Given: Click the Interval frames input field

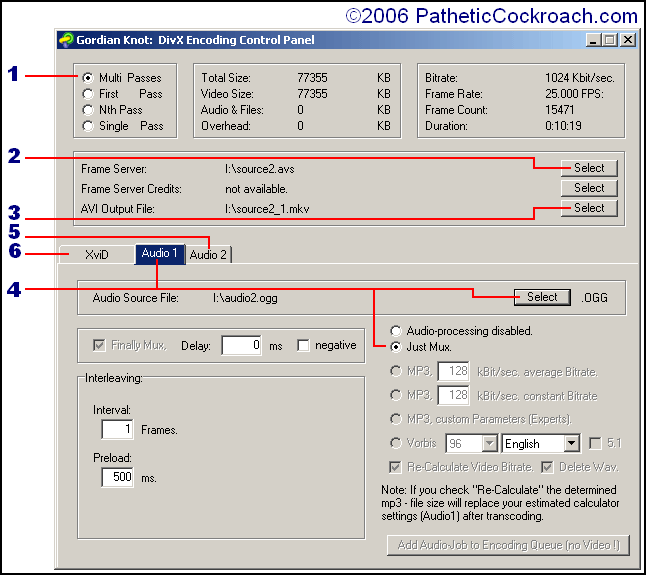Looking at the screenshot, I should (117, 429).
